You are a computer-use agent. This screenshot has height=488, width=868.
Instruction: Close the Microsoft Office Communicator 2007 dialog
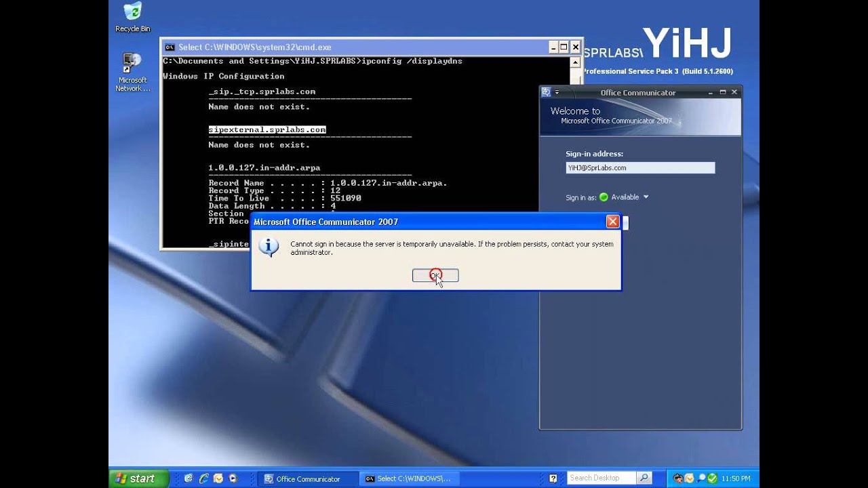click(x=612, y=222)
